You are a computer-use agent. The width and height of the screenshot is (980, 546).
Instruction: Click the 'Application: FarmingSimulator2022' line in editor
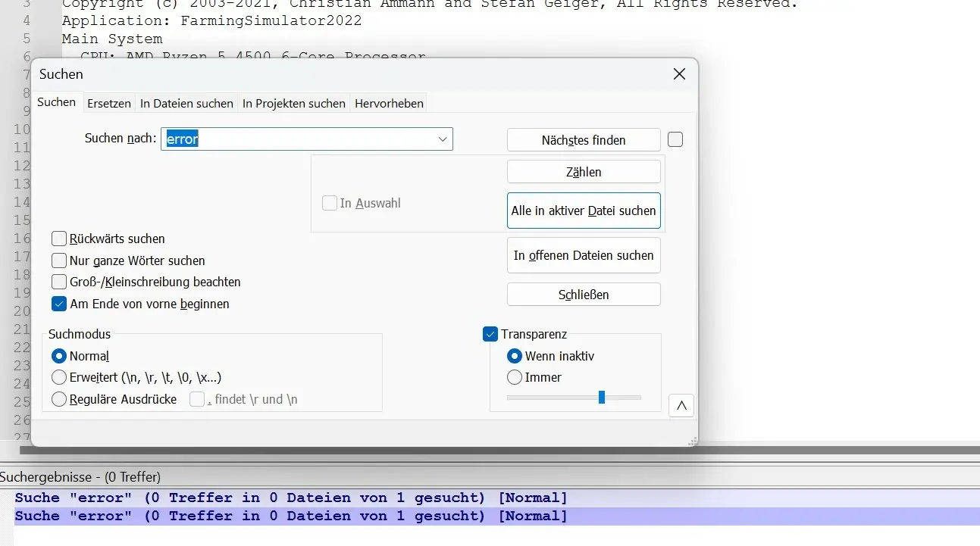[x=212, y=20]
